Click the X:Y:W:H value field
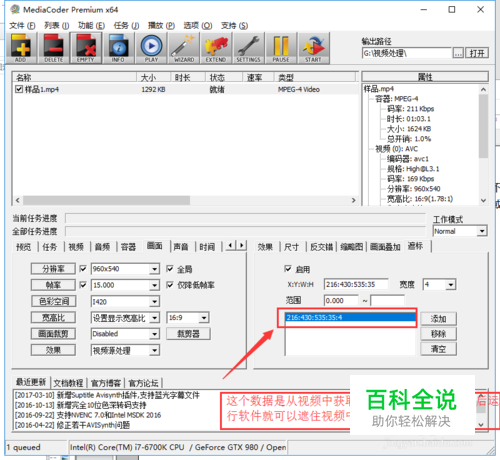 click(356, 284)
